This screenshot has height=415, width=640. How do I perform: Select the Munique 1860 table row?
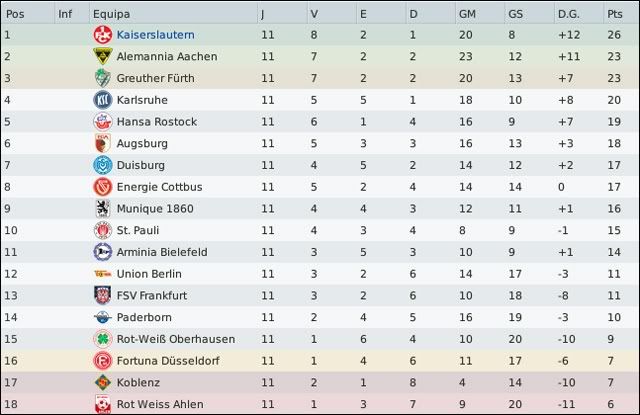(x=320, y=209)
